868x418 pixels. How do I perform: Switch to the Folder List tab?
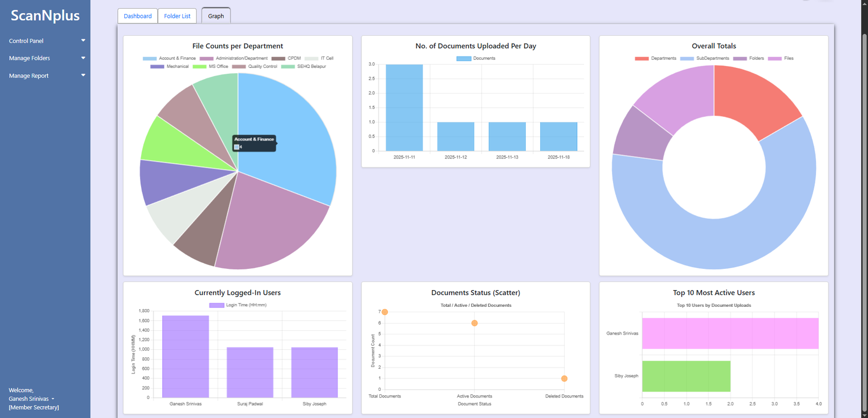pyautogui.click(x=177, y=16)
